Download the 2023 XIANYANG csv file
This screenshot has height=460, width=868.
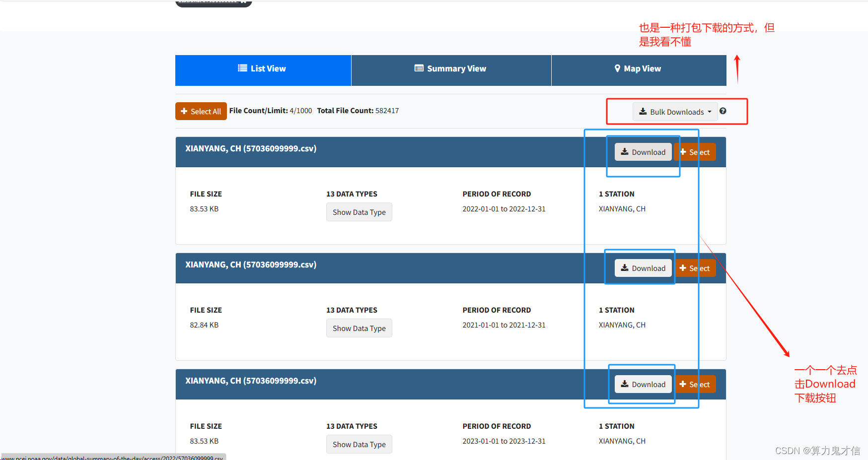[x=643, y=384]
